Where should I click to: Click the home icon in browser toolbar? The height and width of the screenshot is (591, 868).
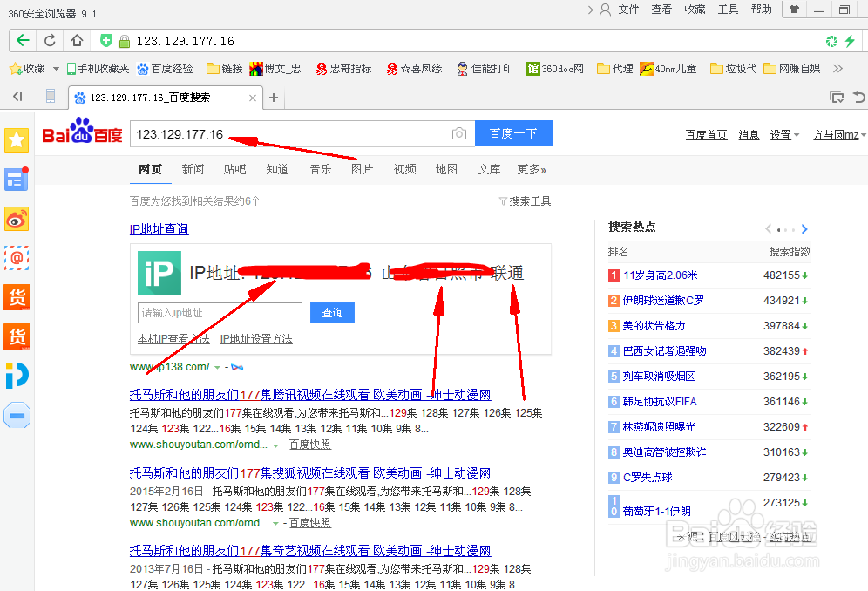click(x=75, y=40)
